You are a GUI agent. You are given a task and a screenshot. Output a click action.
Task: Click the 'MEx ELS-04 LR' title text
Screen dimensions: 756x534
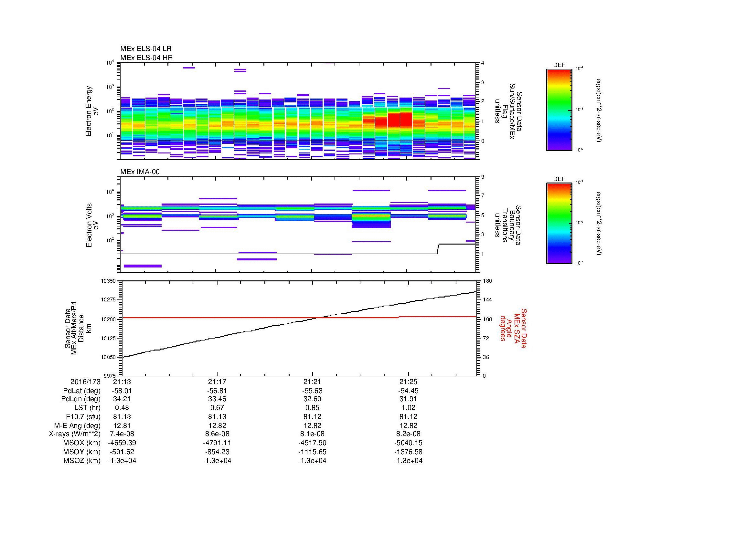pos(146,49)
